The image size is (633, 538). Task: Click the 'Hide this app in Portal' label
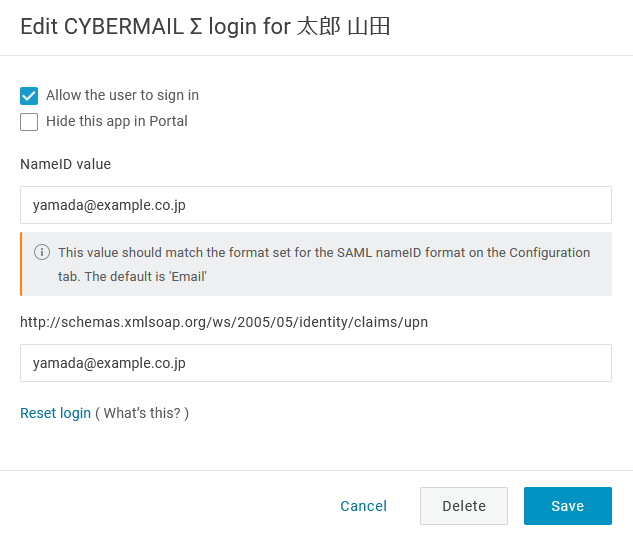(117, 121)
